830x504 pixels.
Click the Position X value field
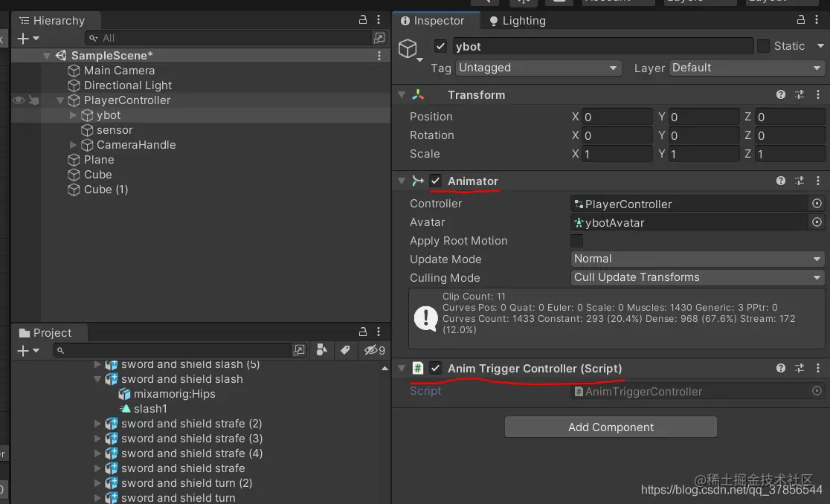(x=617, y=117)
